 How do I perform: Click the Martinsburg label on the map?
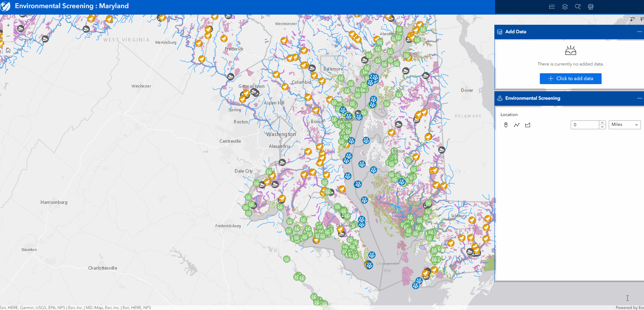166,42
